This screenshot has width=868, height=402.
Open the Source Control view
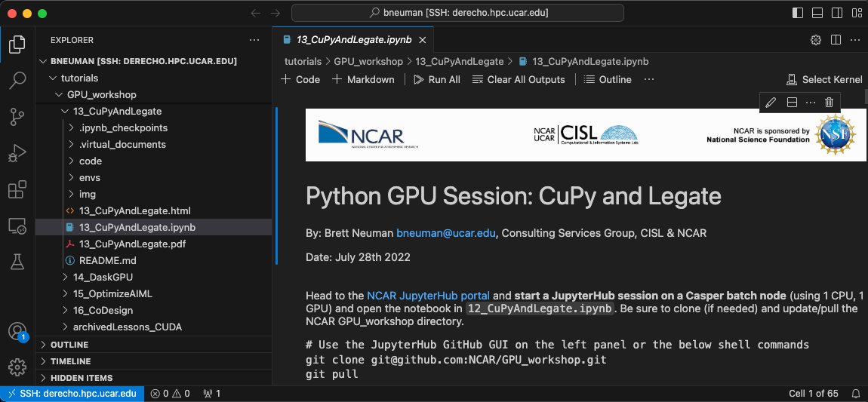tap(17, 116)
